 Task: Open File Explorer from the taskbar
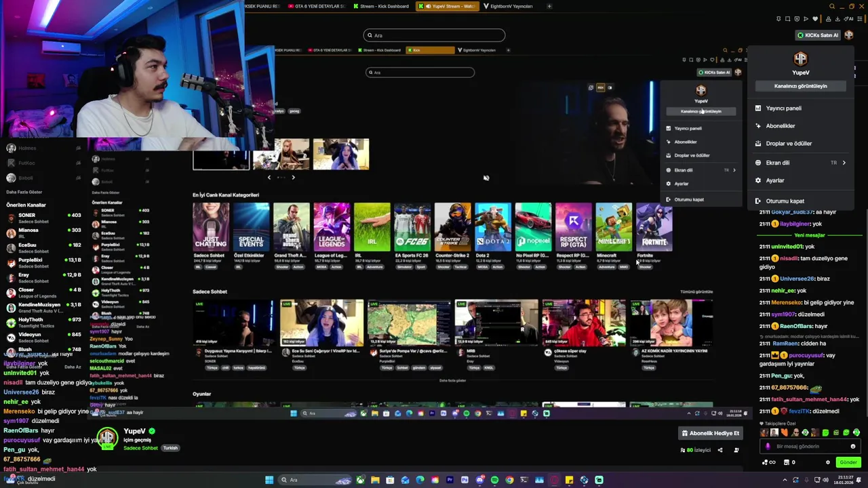[375, 480]
